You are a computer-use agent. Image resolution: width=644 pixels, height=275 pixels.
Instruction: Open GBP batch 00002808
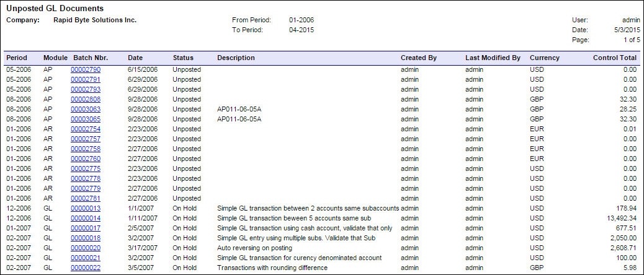[x=86, y=100]
